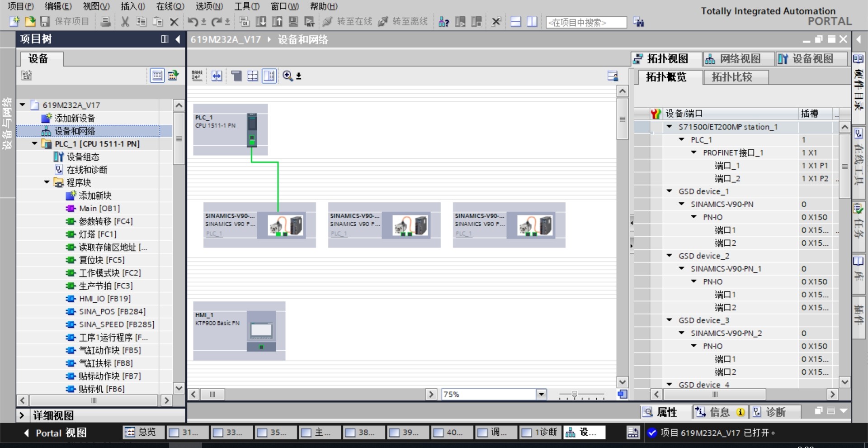Click the Show overview navigation icon

pyautogui.click(x=623, y=394)
